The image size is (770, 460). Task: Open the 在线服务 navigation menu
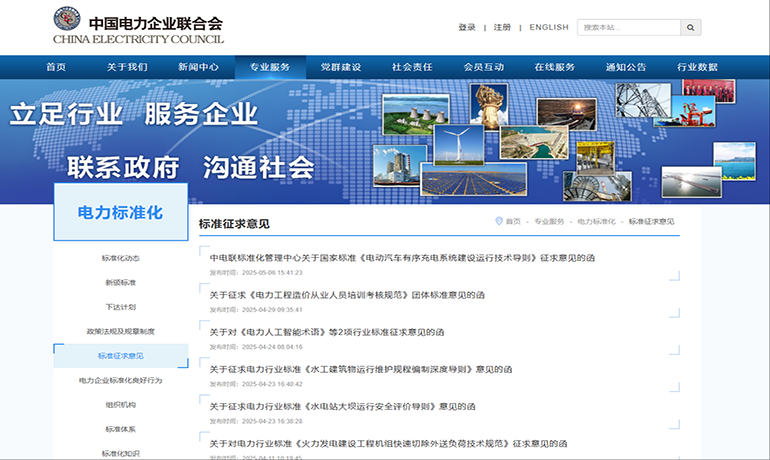[x=554, y=67]
